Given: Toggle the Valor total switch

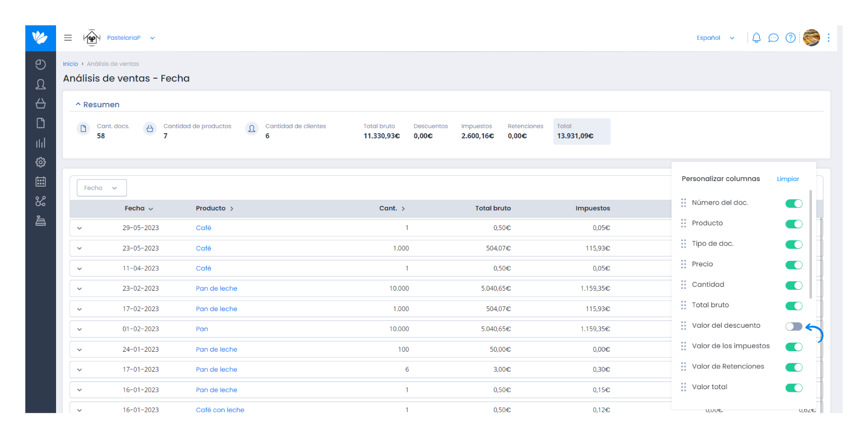Looking at the screenshot, I should coord(794,388).
